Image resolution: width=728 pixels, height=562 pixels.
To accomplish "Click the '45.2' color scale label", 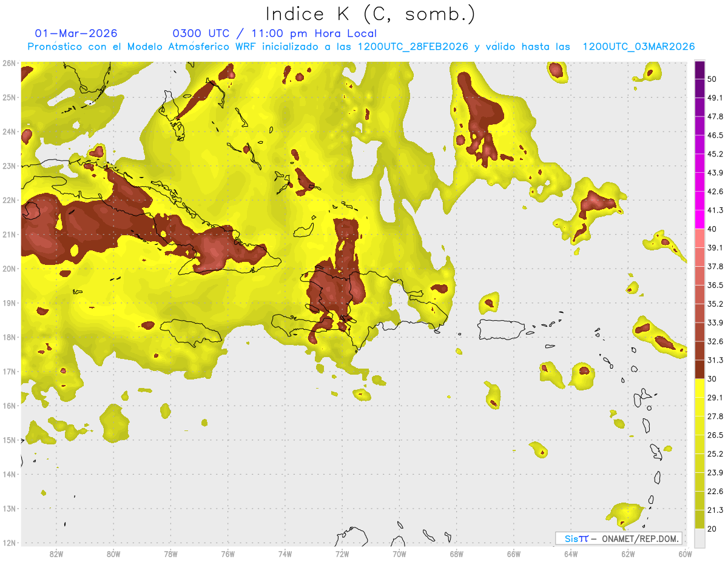I will click(x=715, y=154).
